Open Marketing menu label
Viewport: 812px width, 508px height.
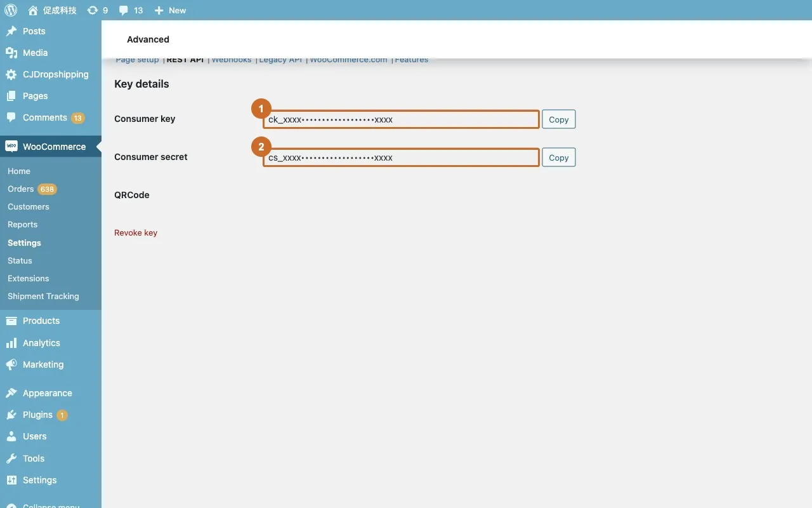[43, 364]
